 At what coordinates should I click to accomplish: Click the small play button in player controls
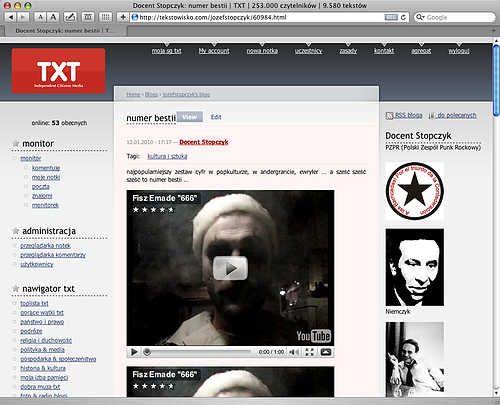point(134,352)
